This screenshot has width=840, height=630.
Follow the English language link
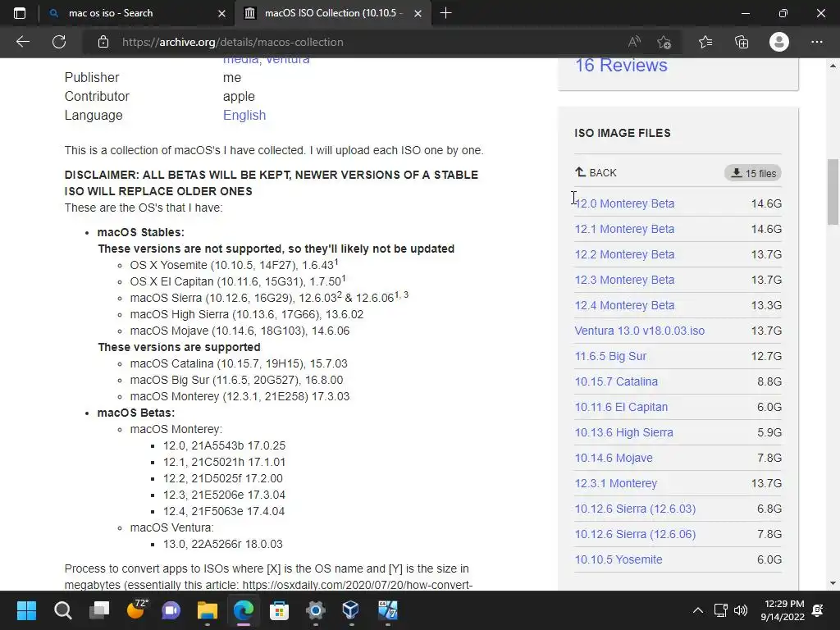244,115
